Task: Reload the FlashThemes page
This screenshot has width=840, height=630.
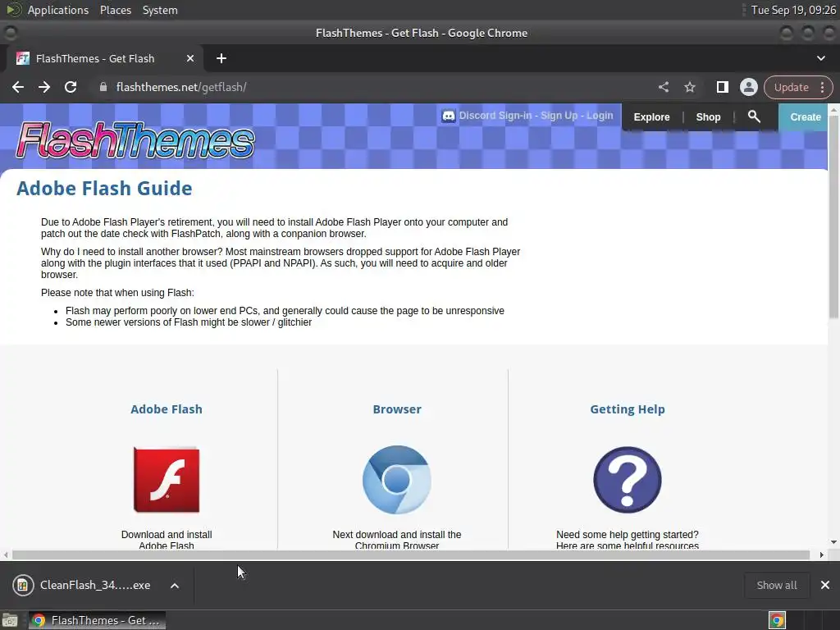Action: [x=71, y=87]
